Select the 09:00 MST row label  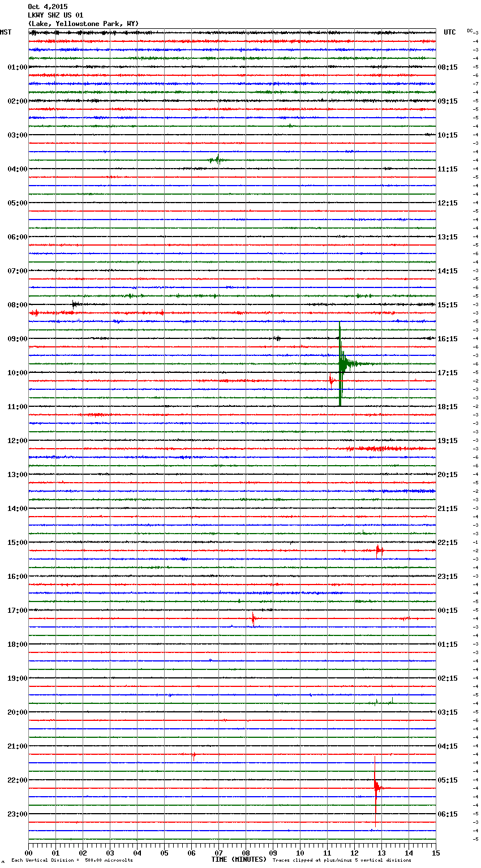pos(18,339)
